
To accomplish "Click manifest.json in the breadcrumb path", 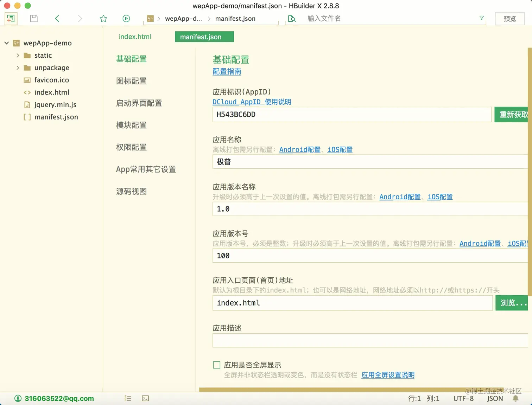I will tap(235, 19).
